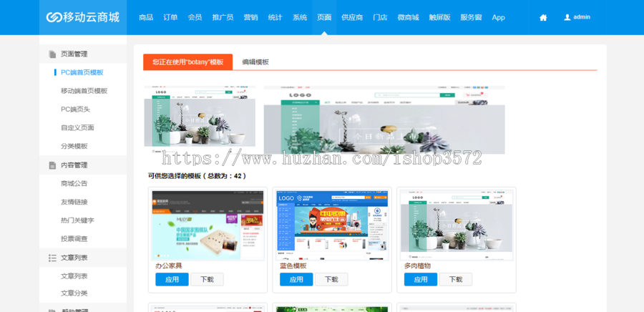
Task: Open PC端页头 in the sidebar
Action: (x=76, y=109)
